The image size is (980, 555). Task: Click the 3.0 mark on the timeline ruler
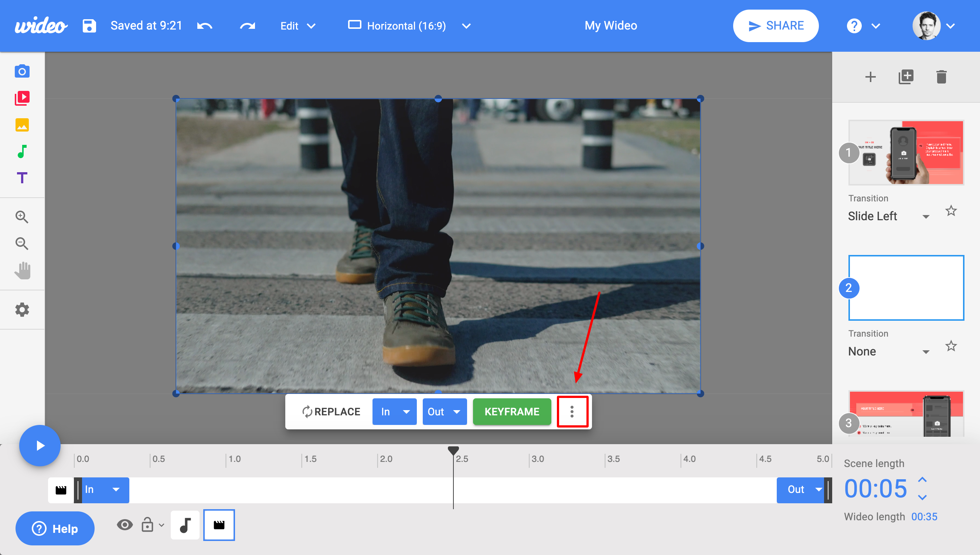537,459
